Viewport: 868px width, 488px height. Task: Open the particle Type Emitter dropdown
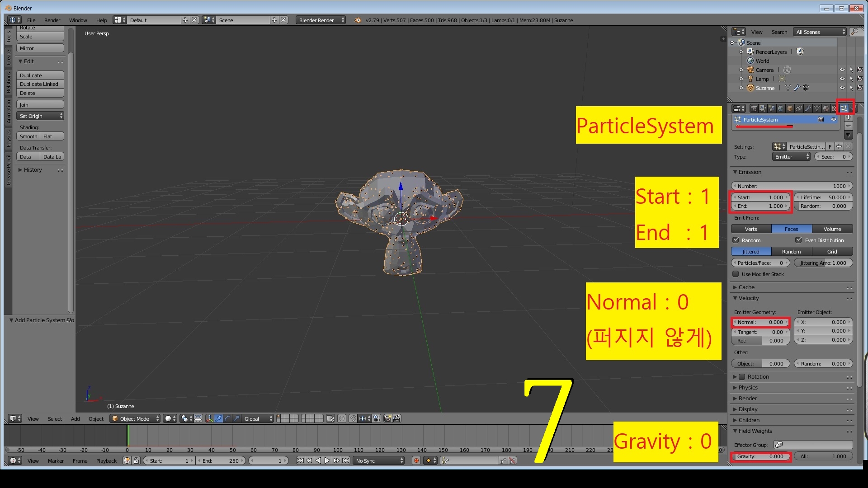click(792, 156)
